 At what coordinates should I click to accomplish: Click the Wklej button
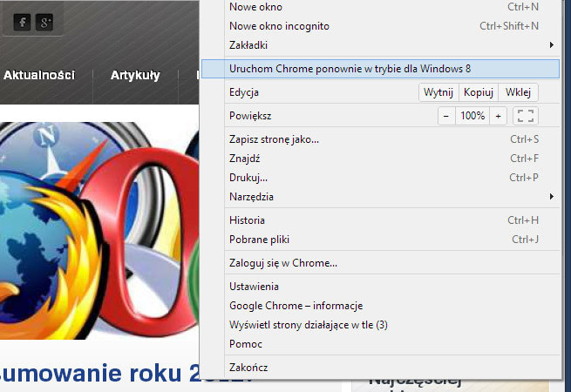coord(518,92)
